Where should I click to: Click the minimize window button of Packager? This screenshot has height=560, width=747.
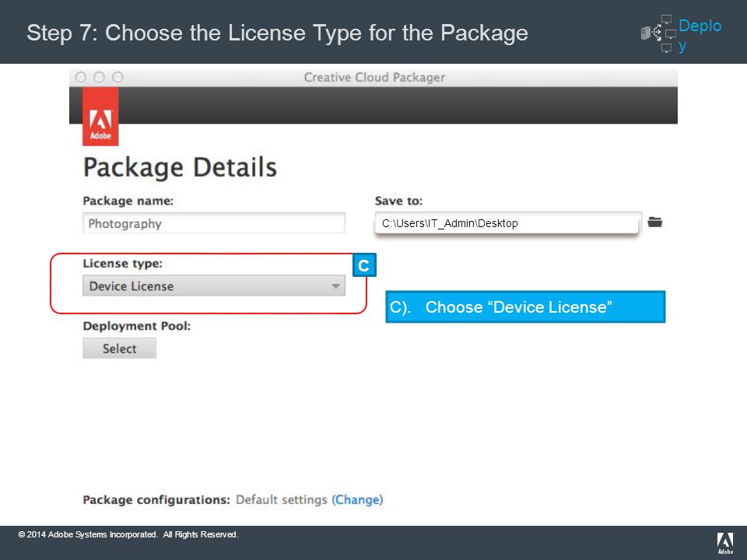pyautogui.click(x=99, y=77)
